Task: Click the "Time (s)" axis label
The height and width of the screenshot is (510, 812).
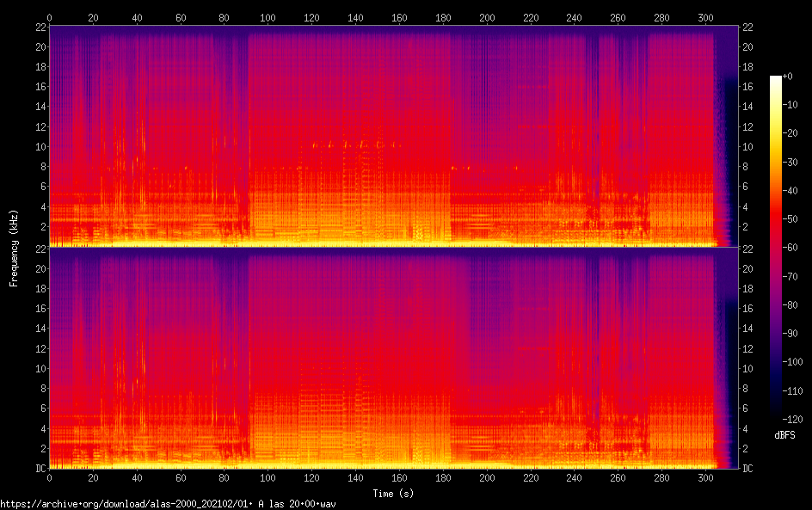Action: [x=393, y=494]
